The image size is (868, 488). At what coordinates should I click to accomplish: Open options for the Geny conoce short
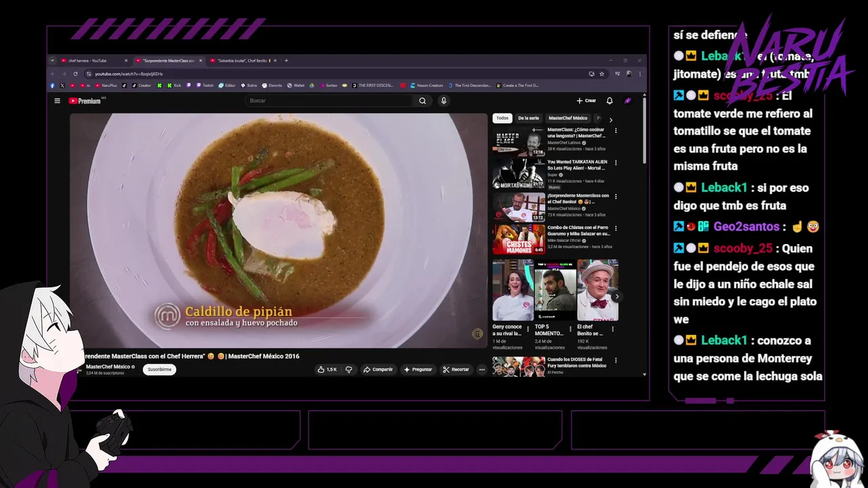528,329
